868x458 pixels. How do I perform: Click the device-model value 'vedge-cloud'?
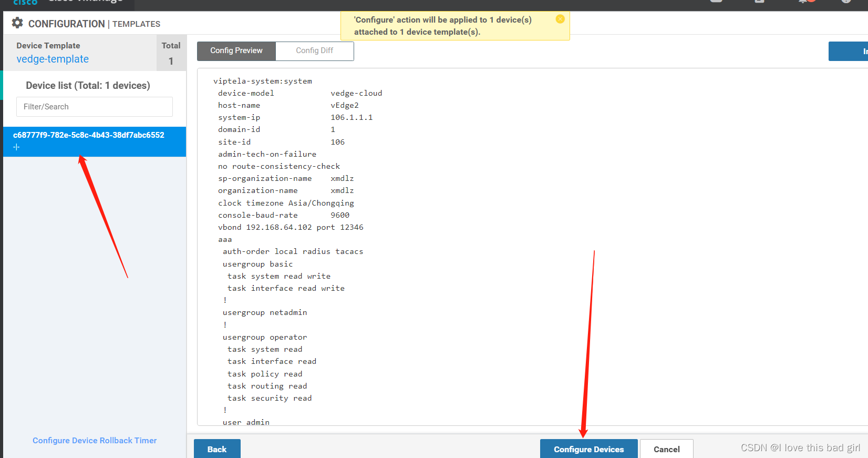tap(356, 93)
